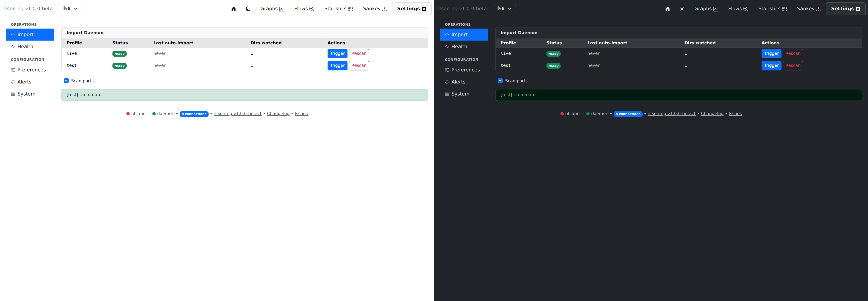Trigger import for test profile, dark theme
Viewport: 868px width, 301px height.
(771, 66)
